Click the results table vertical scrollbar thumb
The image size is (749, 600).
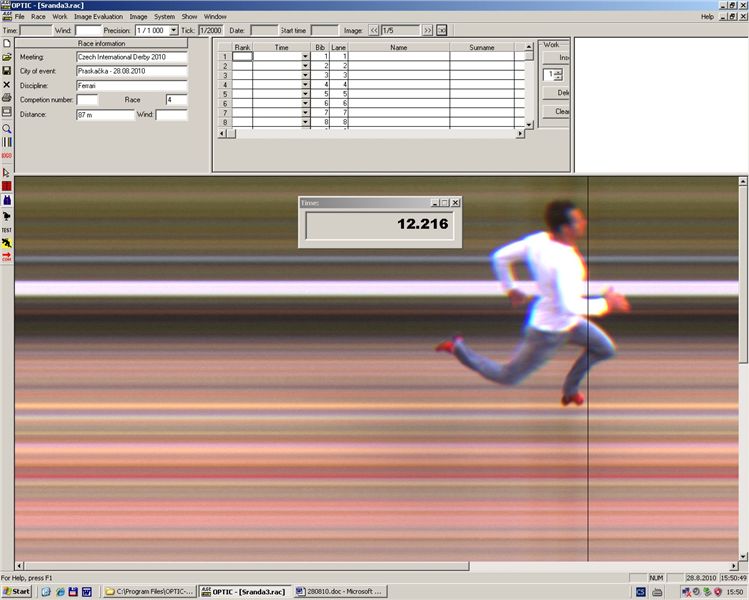tap(529, 56)
